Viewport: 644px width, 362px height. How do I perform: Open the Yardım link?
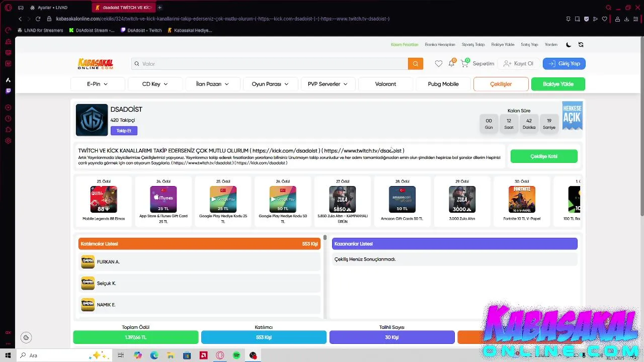[551, 45]
